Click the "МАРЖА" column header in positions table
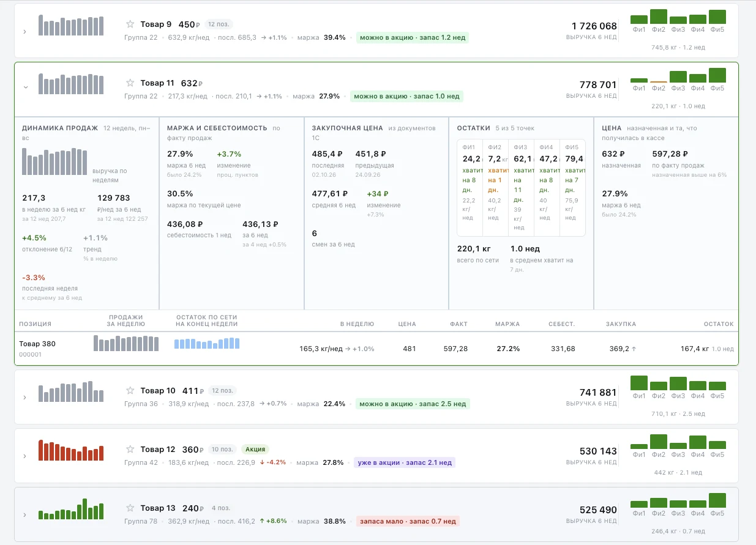This screenshot has height=545, width=756. pyautogui.click(x=507, y=324)
